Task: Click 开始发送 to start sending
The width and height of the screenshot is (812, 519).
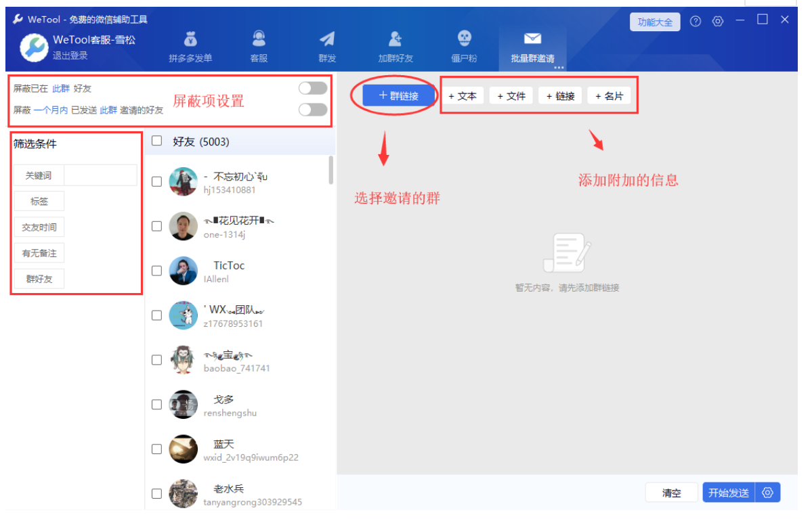Action: pyautogui.click(x=729, y=493)
